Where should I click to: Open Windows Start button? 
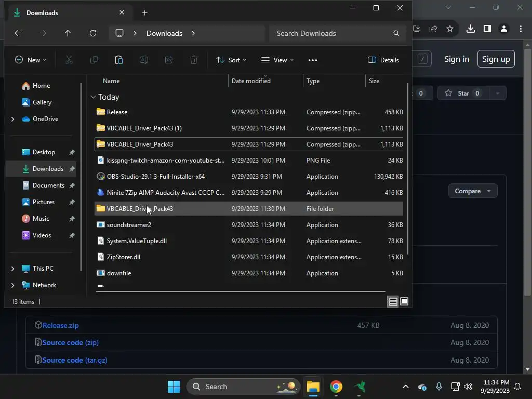[174, 387]
